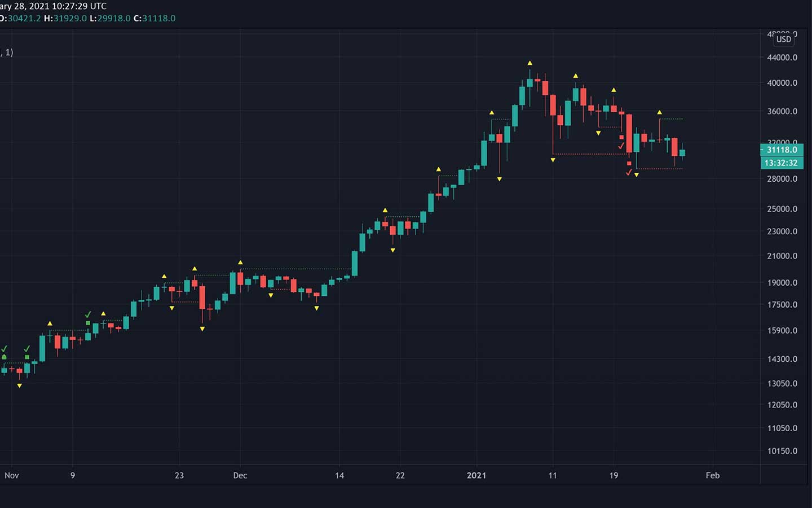Viewport: 812px width, 508px height.
Task: Click the rightmost yellow up-triangle marker
Action: tap(659, 112)
